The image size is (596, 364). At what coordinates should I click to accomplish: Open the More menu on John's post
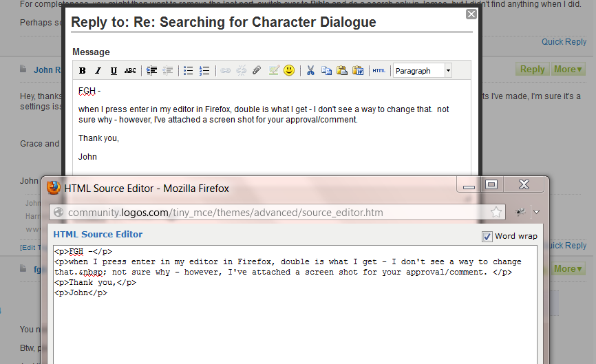tap(568, 69)
